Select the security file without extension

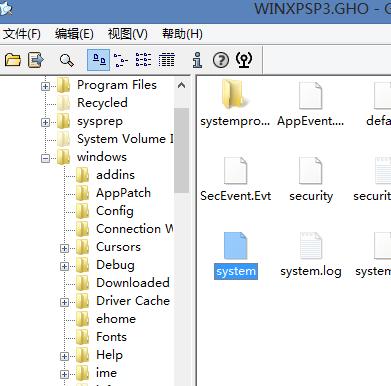pyautogui.click(x=311, y=179)
